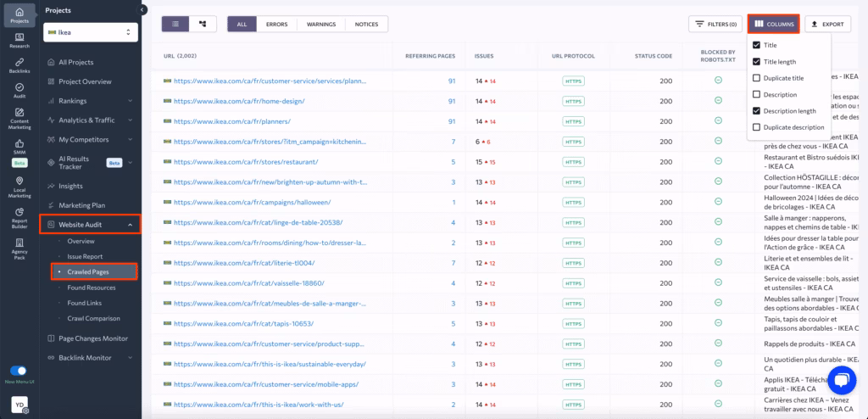The width and height of the screenshot is (868, 419).
Task: Open Issue Report under Website Audit
Action: pyautogui.click(x=85, y=256)
